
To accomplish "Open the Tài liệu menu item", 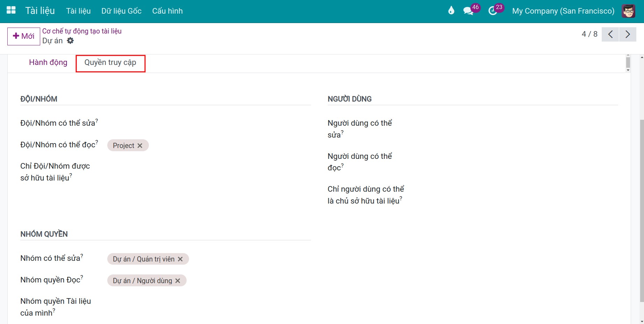I will pyautogui.click(x=78, y=11).
